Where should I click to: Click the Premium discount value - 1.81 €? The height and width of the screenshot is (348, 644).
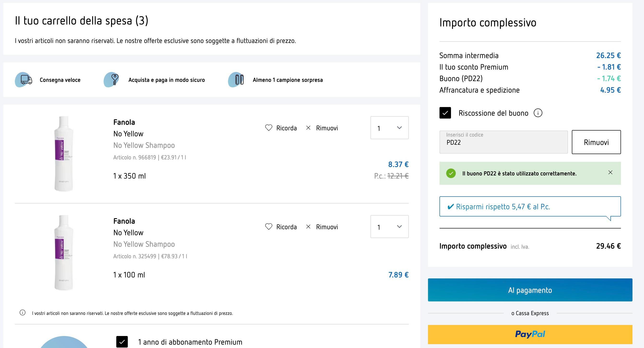click(x=609, y=67)
